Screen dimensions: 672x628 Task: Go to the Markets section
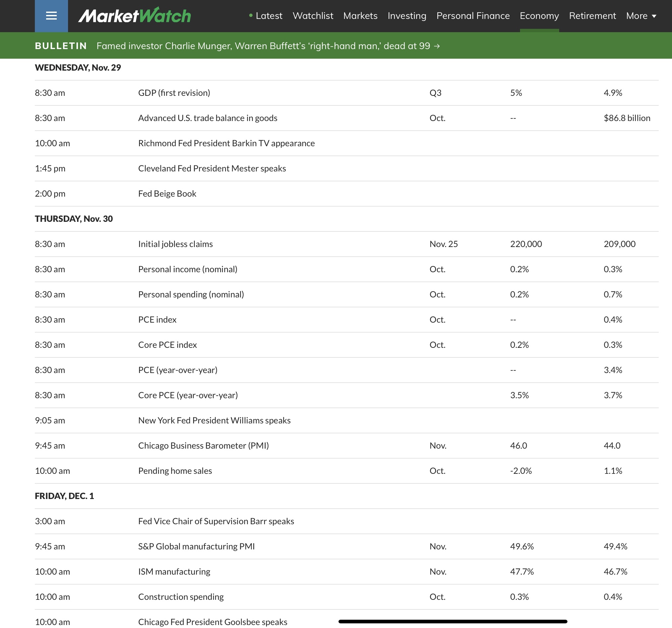pyautogui.click(x=360, y=16)
